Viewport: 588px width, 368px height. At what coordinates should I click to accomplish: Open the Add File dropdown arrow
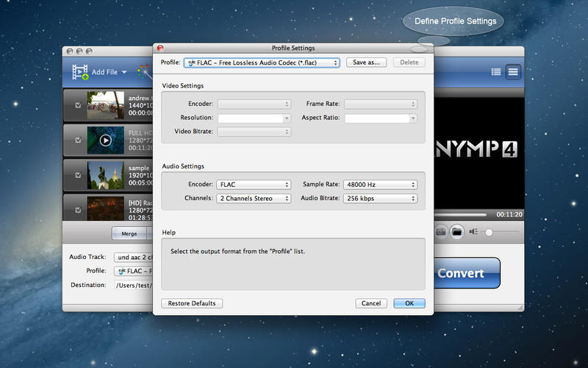[x=124, y=73]
